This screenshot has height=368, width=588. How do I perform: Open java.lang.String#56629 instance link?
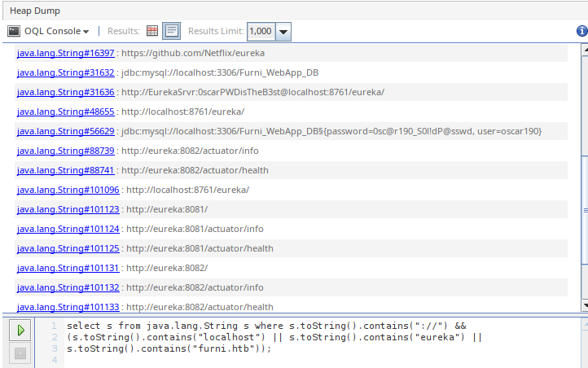pyautogui.click(x=65, y=131)
